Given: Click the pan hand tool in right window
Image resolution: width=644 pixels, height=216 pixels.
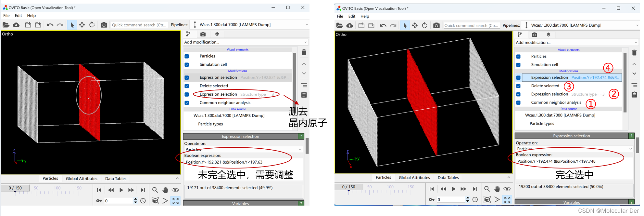Looking at the screenshot, I should (497, 189).
